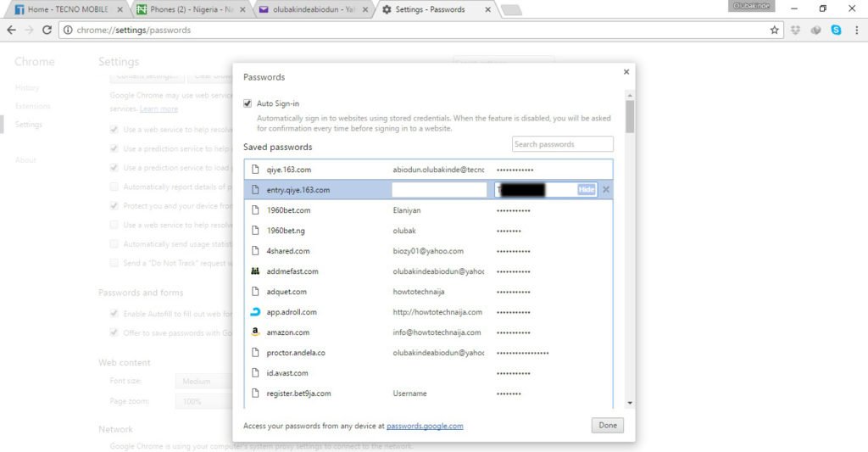
Task: Click the Olubakinde profile button
Action: (751, 6)
